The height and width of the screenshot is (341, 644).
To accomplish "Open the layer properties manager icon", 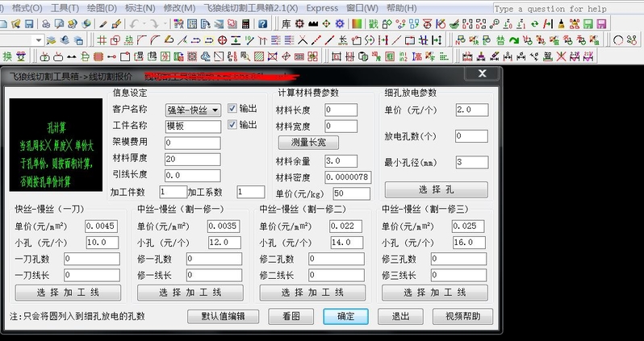I will click(51, 40).
